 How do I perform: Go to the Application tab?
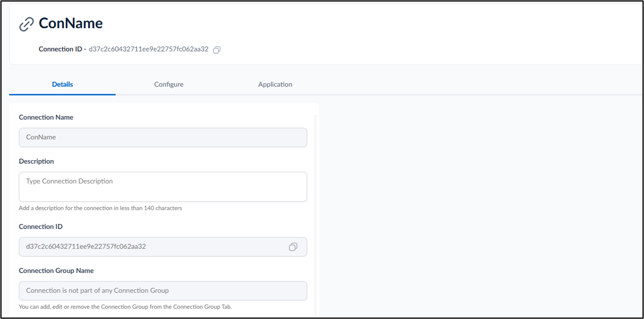(x=275, y=84)
